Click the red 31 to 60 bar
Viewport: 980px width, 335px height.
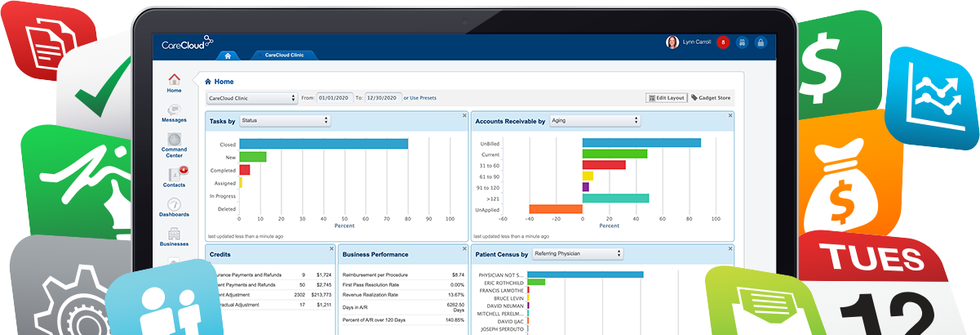pyautogui.click(x=604, y=164)
